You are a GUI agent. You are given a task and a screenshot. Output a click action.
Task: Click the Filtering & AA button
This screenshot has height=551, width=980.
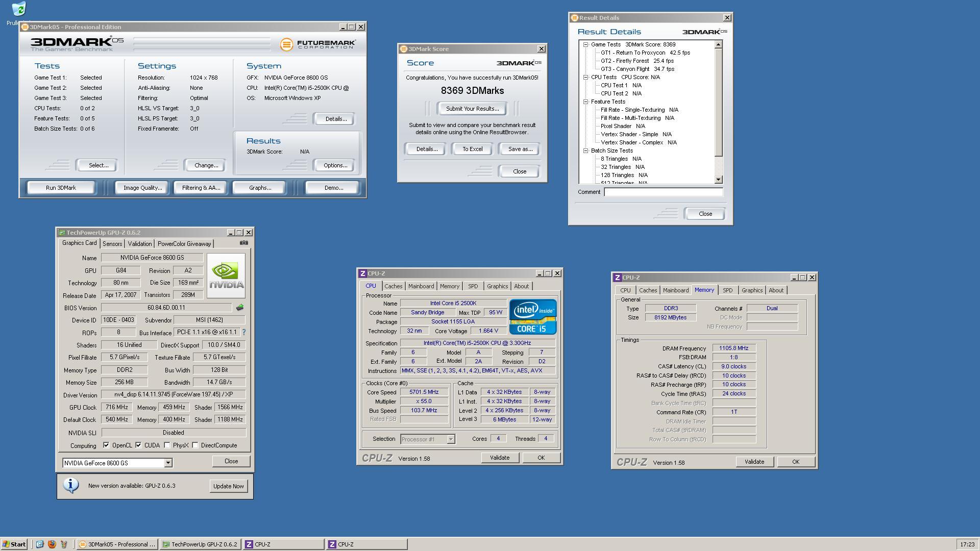[x=201, y=188]
